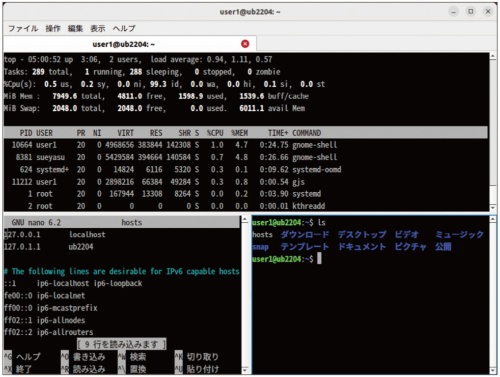Click the GNU nano 6.2 title bar
The image size is (500, 377).
pos(122,222)
